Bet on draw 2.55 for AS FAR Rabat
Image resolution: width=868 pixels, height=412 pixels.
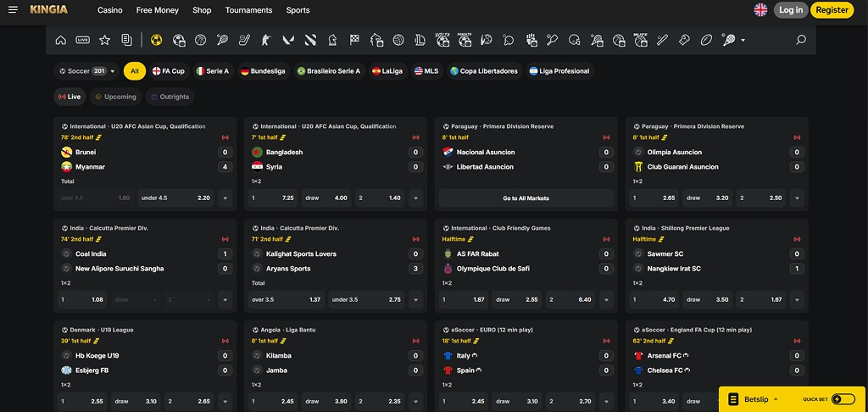pyautogui.click(x=517, y=299)
